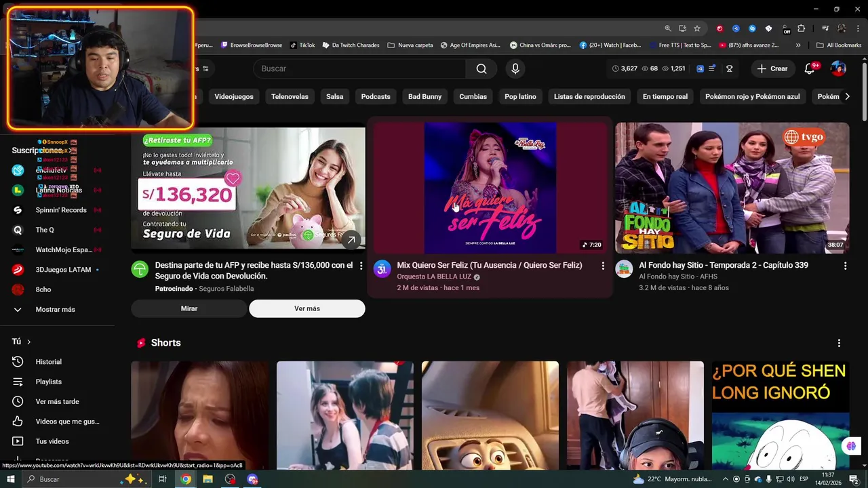Click Ver más button on the ad
This screenshot has height=488, width=868.
[x=307, y=308]
